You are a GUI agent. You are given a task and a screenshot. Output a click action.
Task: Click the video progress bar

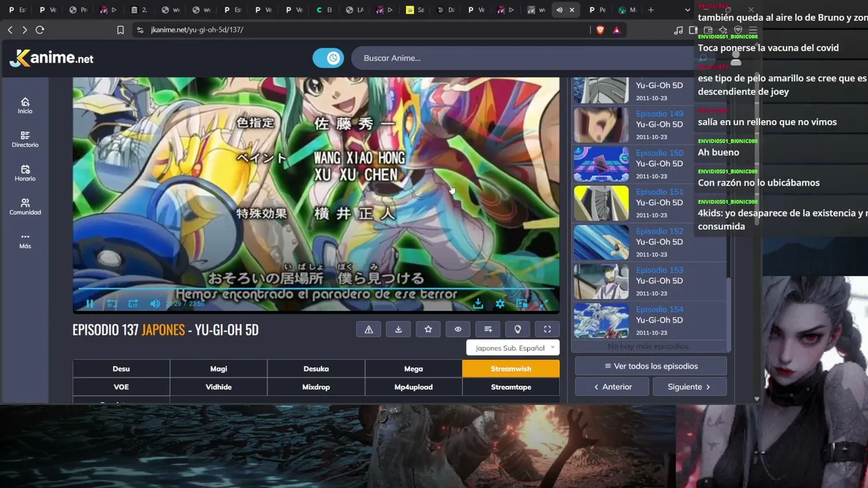(316, 290)
